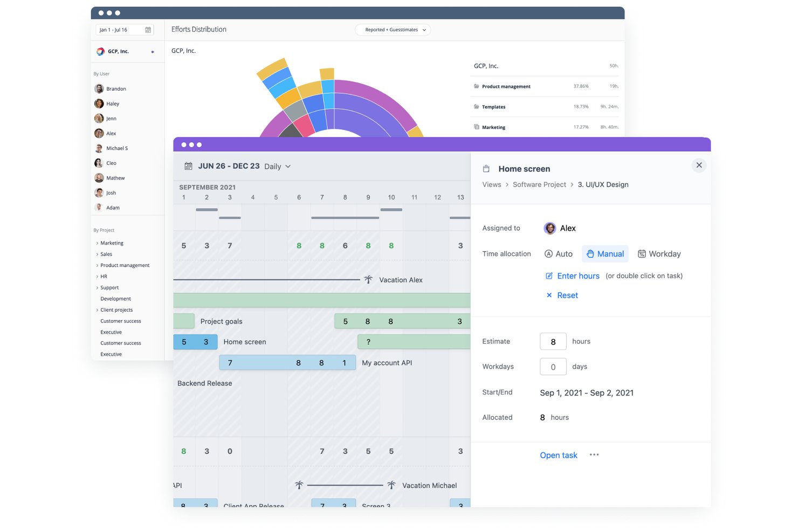Open the Reported + Guesstimates dropdown

click(393, 30)
